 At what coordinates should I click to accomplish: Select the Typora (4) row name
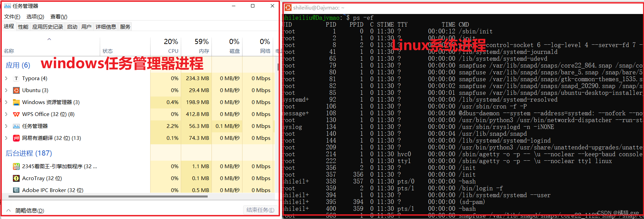(35, 78)
